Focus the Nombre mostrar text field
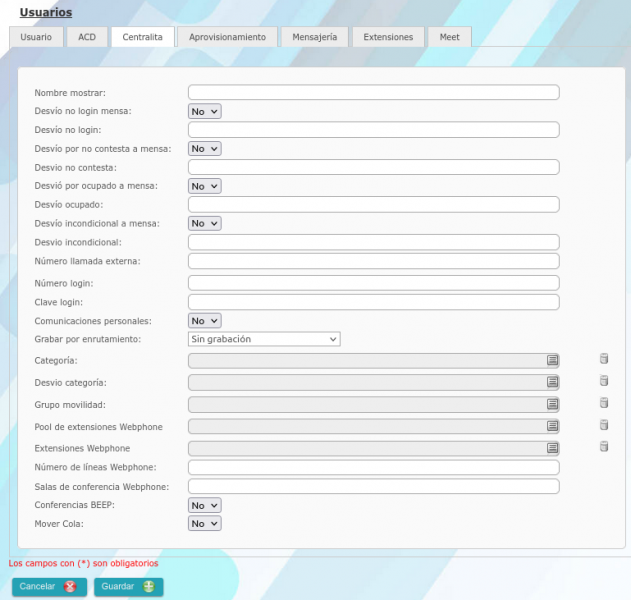The image size is (631, 600). pyautogui.click(x=373, y=92)
